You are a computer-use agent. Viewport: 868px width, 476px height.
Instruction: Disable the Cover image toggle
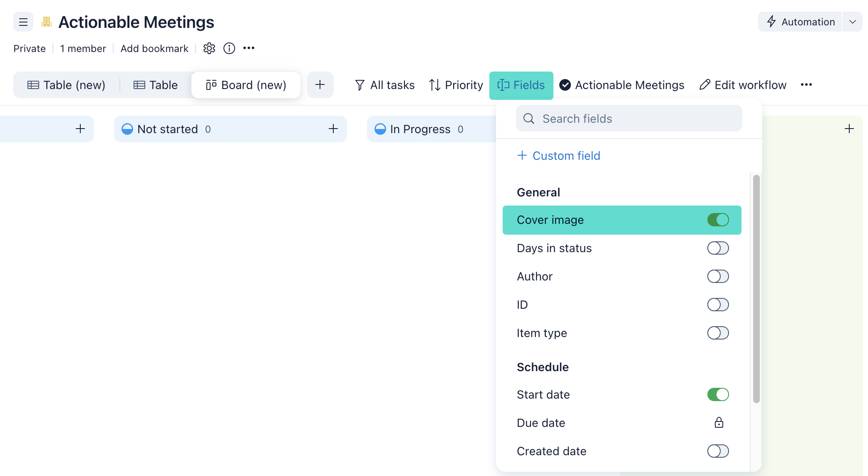pos(718,220)
